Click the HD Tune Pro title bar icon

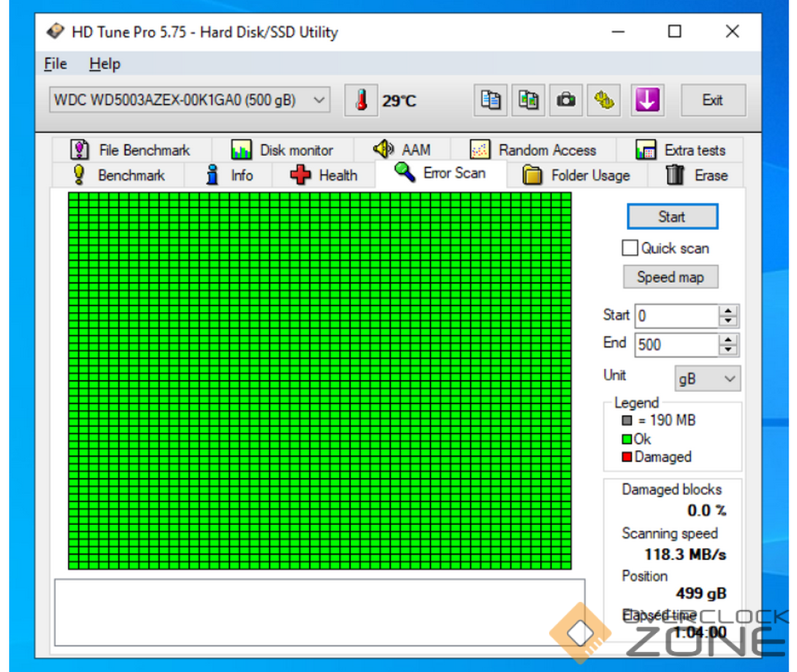[x=55, y=31]
